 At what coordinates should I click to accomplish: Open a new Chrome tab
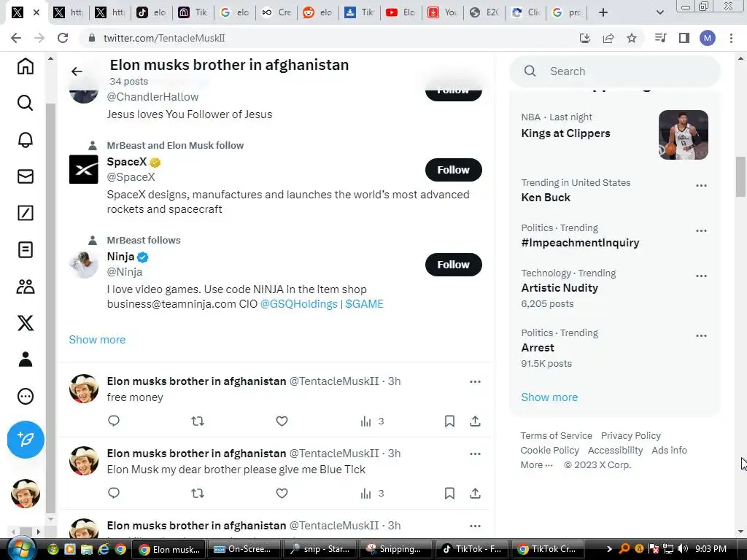(603, 12)
